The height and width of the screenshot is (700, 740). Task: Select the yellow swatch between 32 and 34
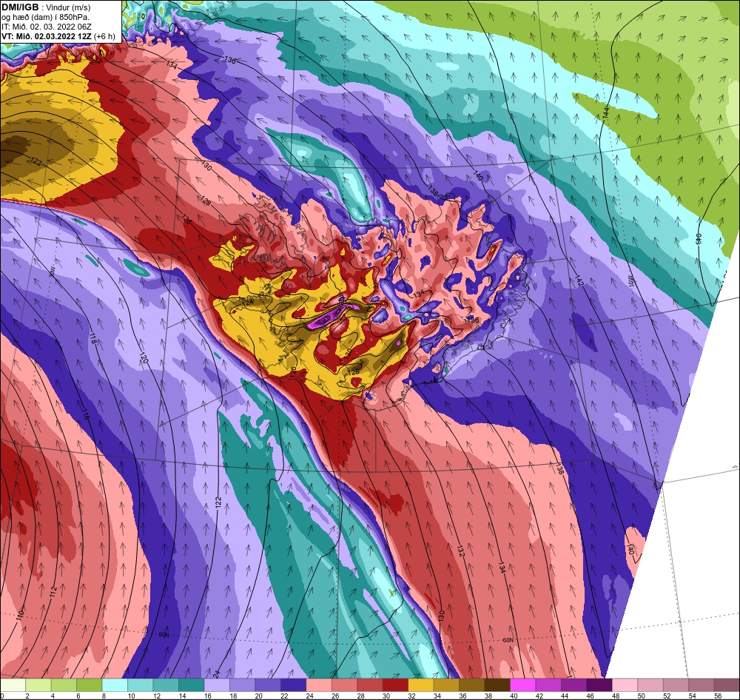point(422,685)
